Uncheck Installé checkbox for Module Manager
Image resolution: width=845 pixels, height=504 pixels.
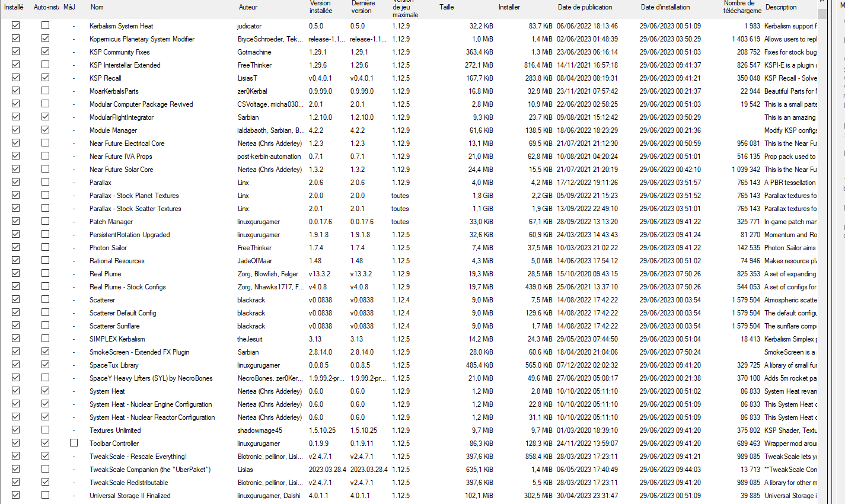(x=15, y=130)
